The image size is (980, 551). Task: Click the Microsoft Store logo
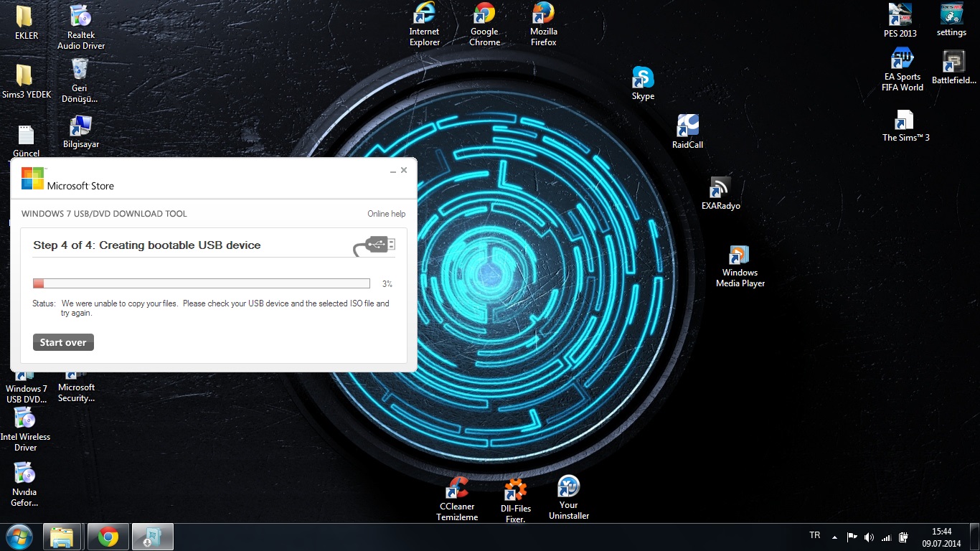33,179
